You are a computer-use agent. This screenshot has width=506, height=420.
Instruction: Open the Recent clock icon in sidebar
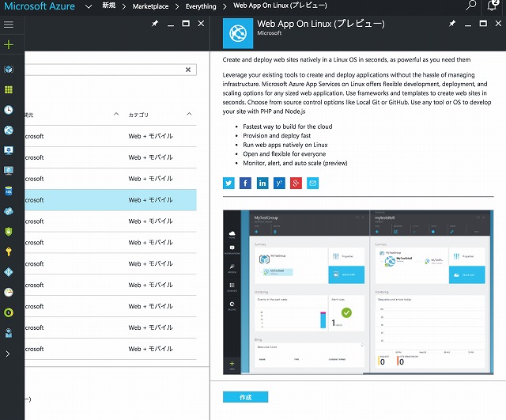[9, 110]
